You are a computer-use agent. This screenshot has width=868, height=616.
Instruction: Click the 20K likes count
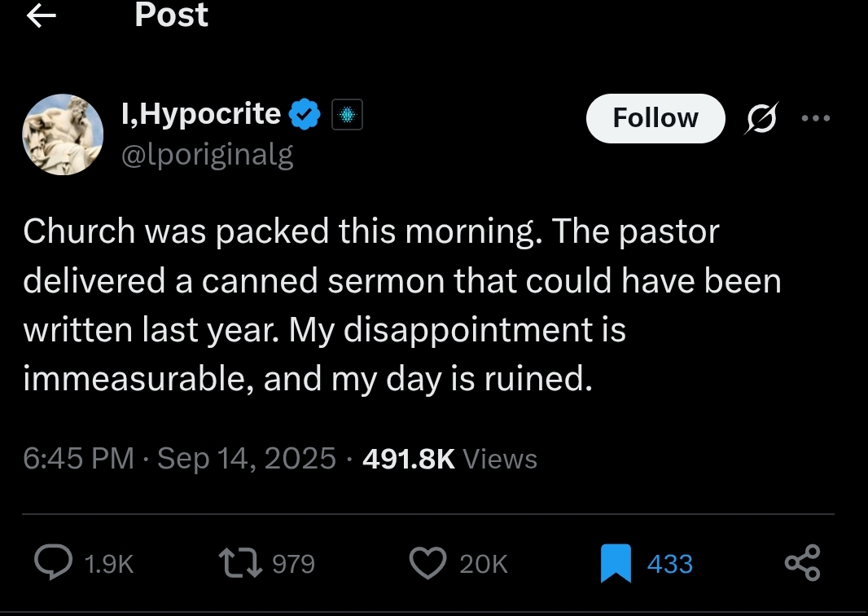[484, 564]
